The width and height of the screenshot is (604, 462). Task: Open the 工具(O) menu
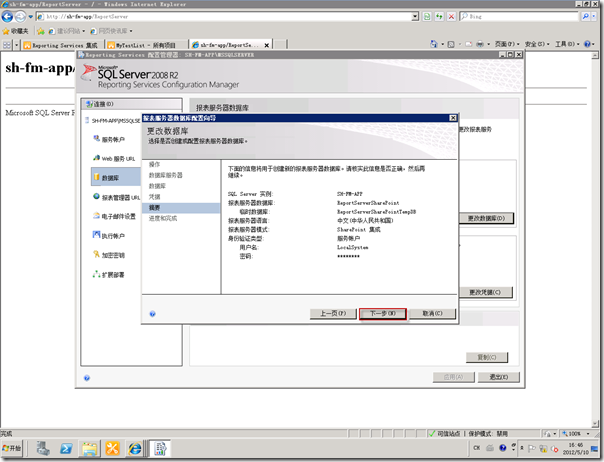coord(567,44)
